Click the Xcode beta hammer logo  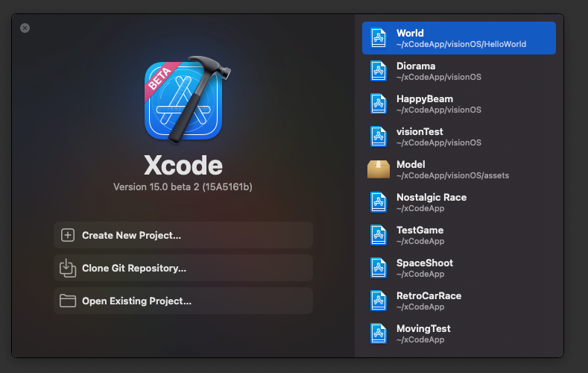(187, 100)
